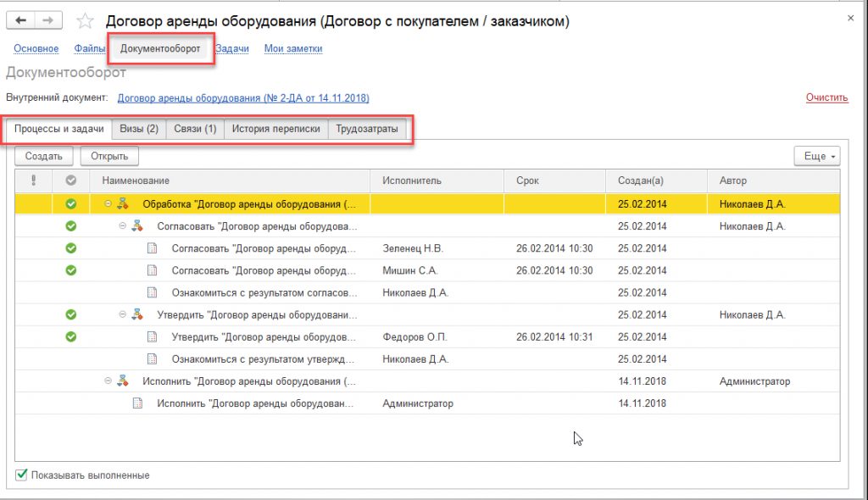Screen dimensions: 868x500
Task: Select the Ознакомиться с результатом согласов… row
Action: 427,292
